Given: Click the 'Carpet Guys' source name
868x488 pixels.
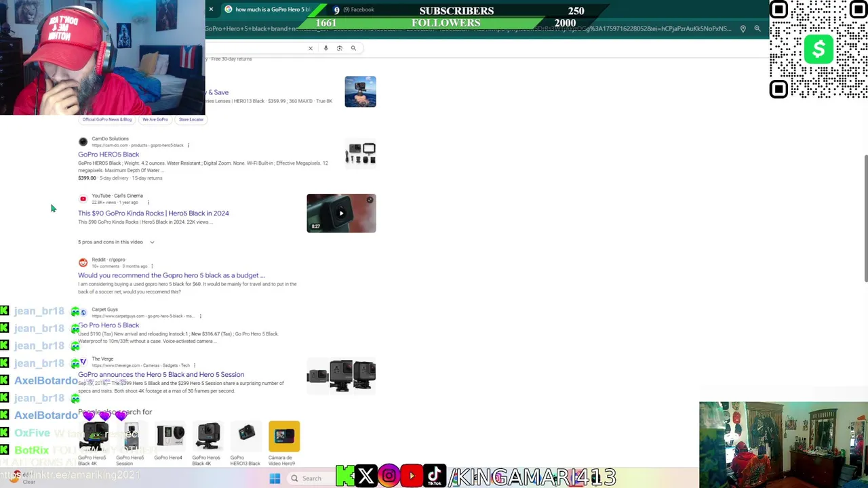Looking at the screenshot, I should (x=104, y=310).
